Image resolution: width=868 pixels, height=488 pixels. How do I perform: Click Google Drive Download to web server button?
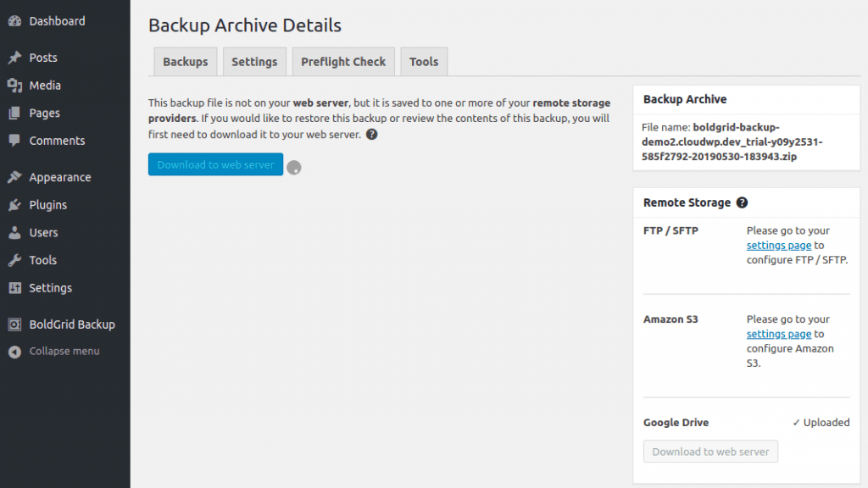pyautogui.click(x=710, y=452)
